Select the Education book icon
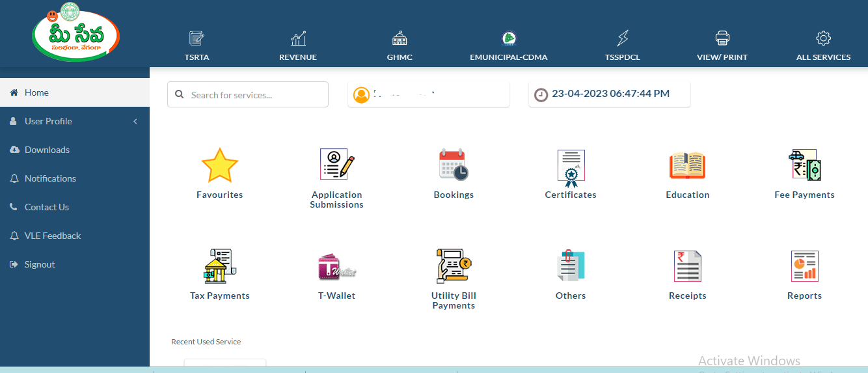This screenshot has width=868, height=373. point(687,165)
